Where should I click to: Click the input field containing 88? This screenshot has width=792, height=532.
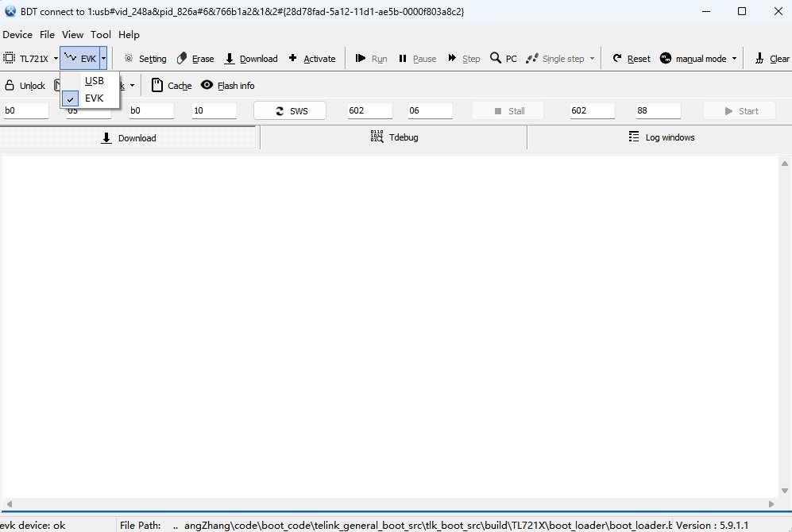coord(659,110)
